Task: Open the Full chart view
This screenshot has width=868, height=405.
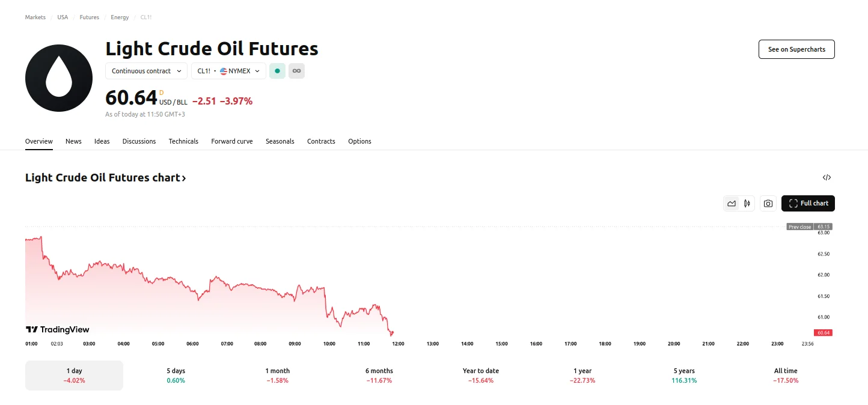Action: pos(808,203)
